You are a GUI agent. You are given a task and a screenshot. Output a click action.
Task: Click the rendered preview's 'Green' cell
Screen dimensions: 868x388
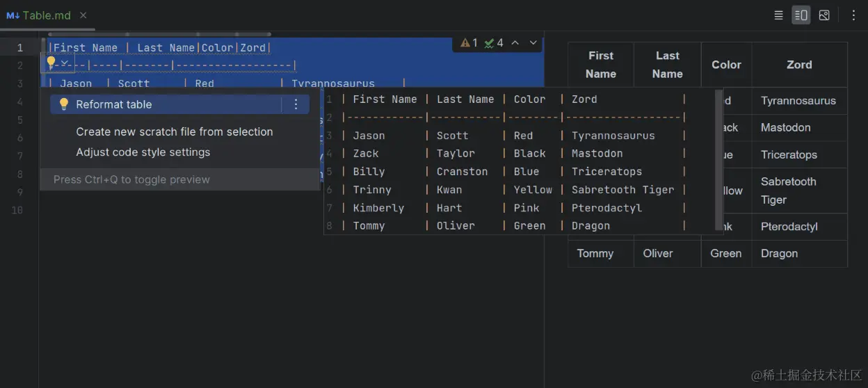pyautogui.click(x=726, y=254)
